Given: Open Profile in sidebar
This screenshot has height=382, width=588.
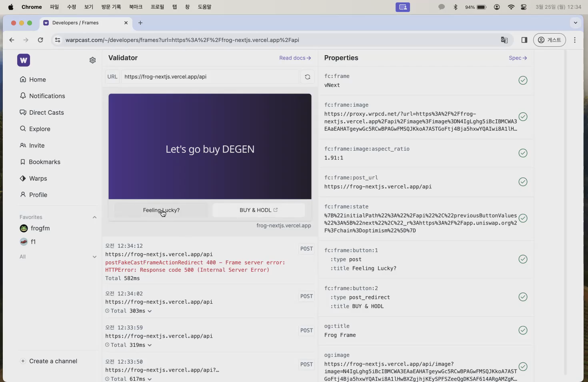Looking at the screenshot, I should point(34,195).
